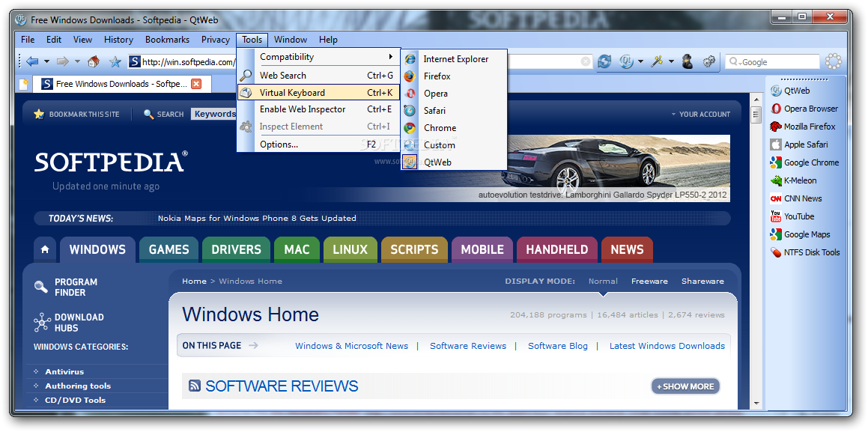Select Custom in Compatibility submenu
This screenshot has height=432, width=868.
tap(454, 145)
